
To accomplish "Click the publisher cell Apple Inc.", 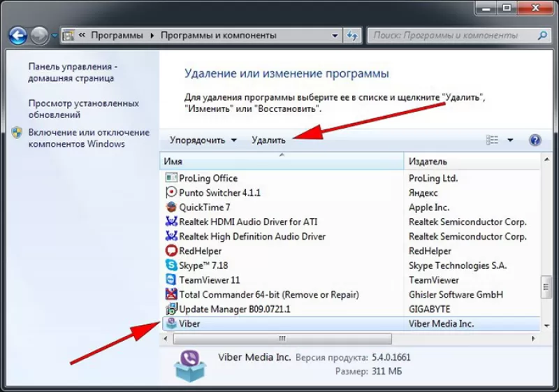I will (429, 207).
